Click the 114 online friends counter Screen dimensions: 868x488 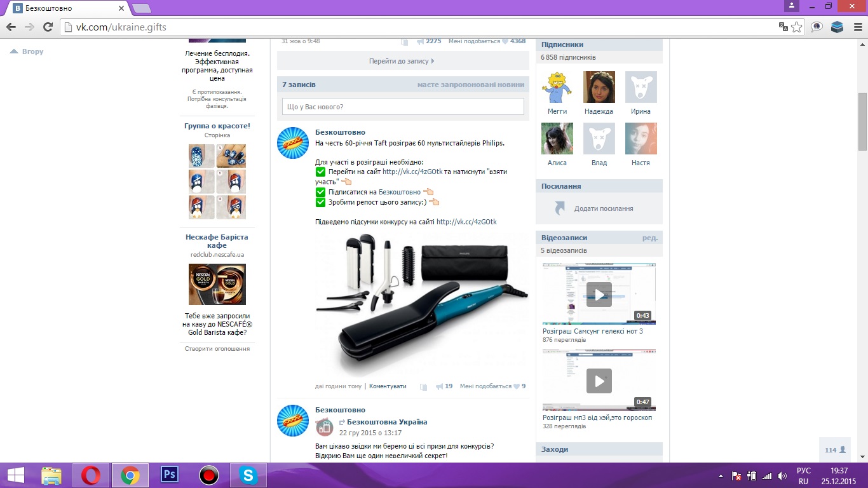click(835, 450)
